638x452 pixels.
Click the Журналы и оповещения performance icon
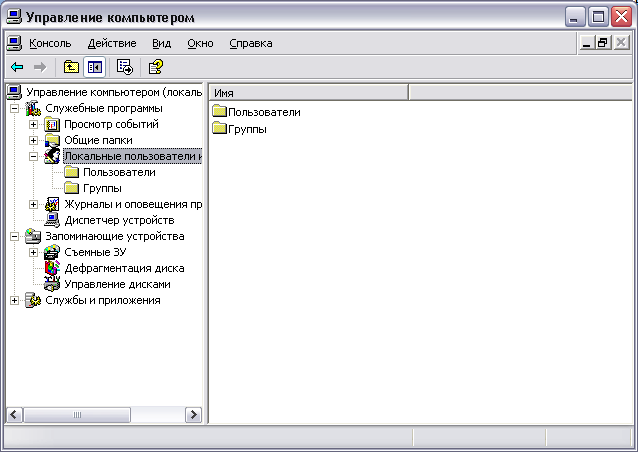52,204
